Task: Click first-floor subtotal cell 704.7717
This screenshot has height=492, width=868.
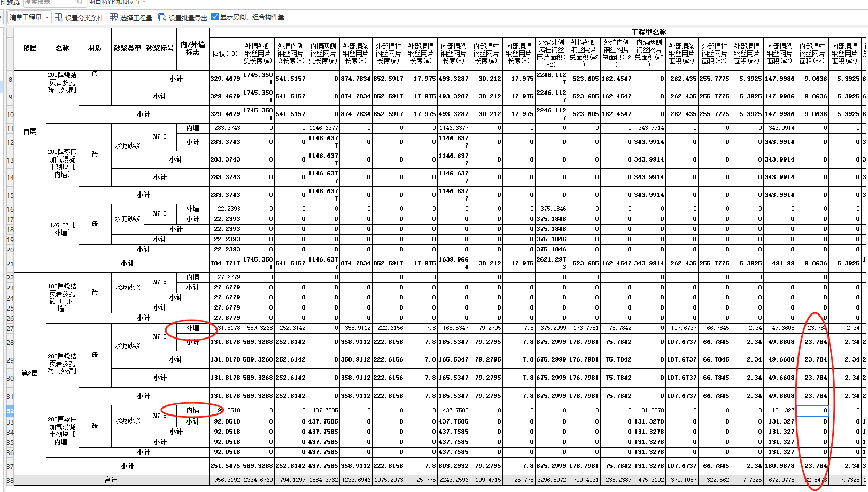Action: [226, 264]
